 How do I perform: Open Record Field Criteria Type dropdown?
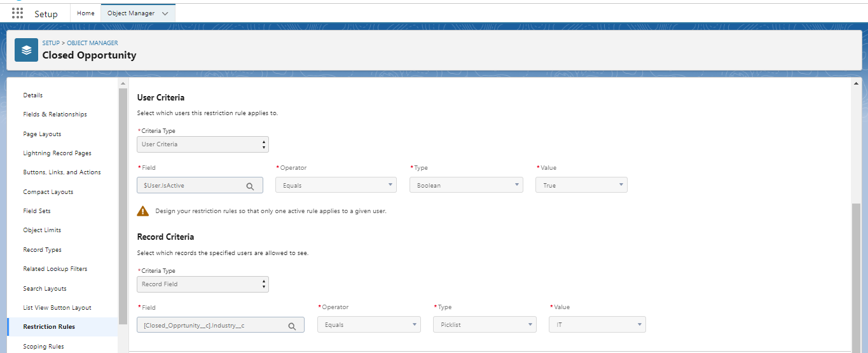[203, 284]
